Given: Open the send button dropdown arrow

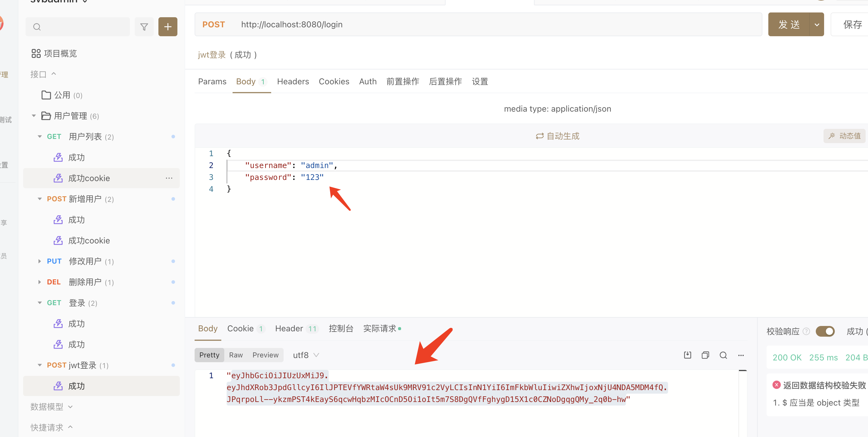Looking at the screenshot, I should tap(817, 24).
